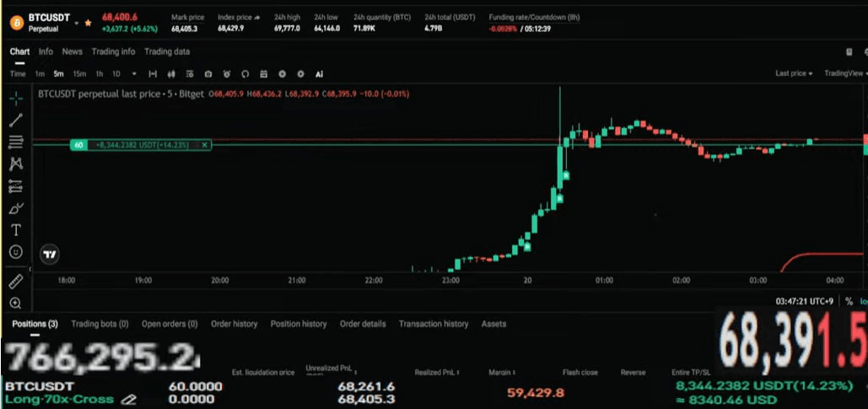This screenshot has height=409, width=868.
Task: Click the Funding rate/Countdown label
Action: tap(534, 18)
